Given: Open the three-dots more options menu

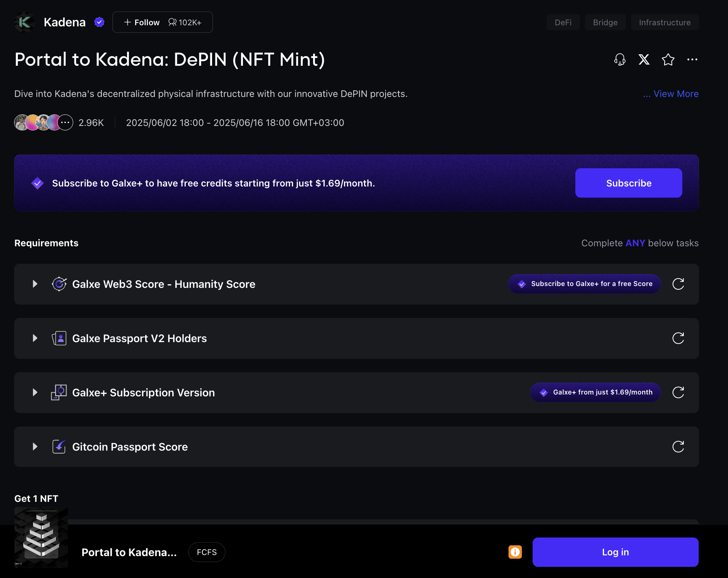Looking at the screenshot, I should 692,59.
